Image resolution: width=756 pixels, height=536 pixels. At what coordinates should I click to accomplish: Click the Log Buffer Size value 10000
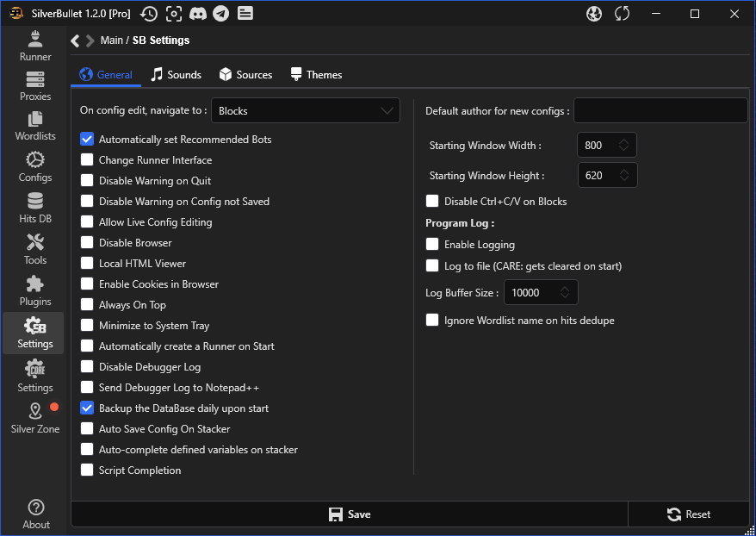pyautogui.click(x=525, y=293)
